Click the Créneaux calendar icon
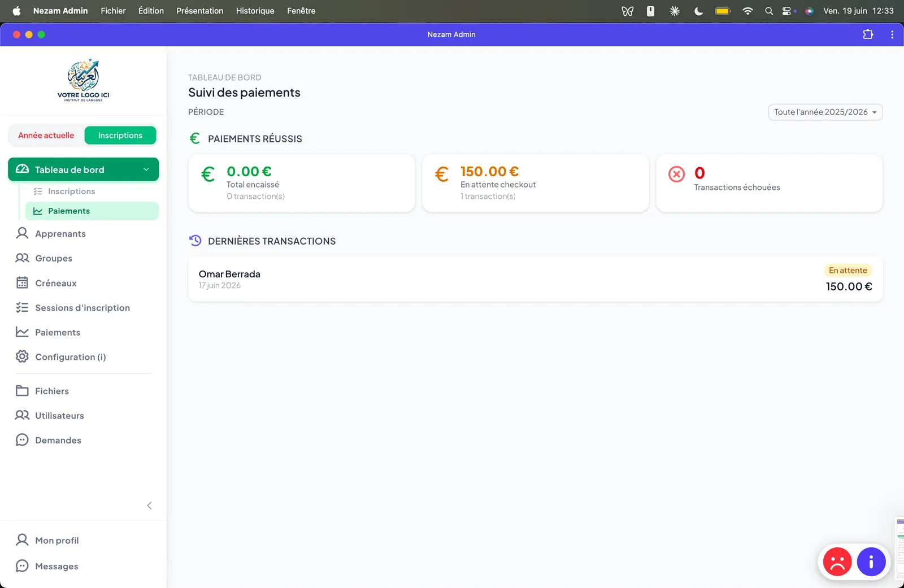Image resolution: width=904 pixels, height=588 pixels. (x=22, y=283)
